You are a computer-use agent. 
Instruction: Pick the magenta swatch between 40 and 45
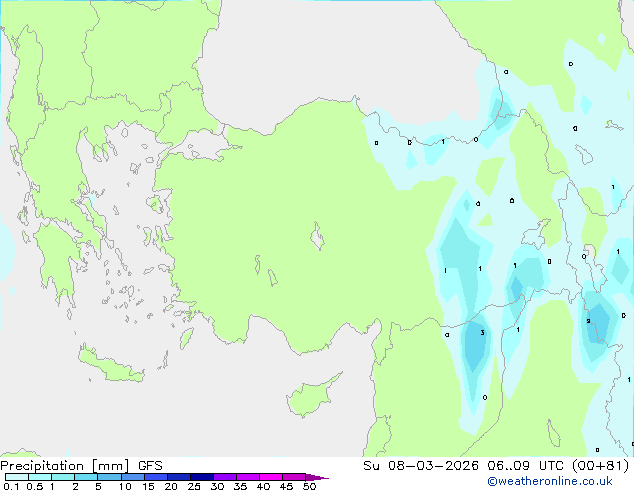point(271,477)
